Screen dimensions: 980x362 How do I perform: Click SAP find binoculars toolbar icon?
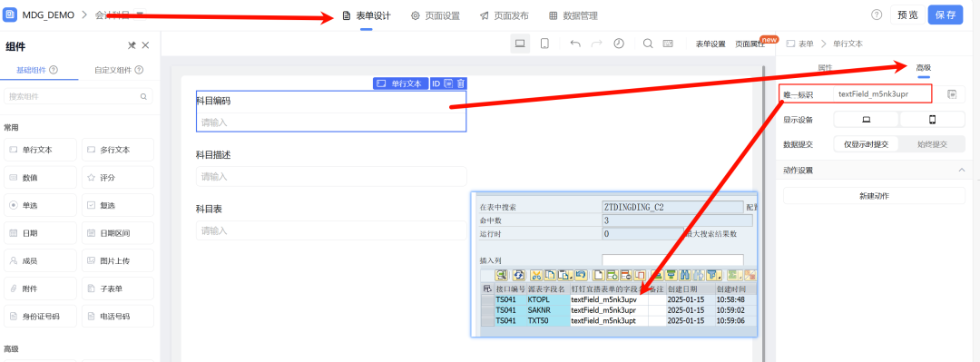pyautogui.click(x=685, y=275)
